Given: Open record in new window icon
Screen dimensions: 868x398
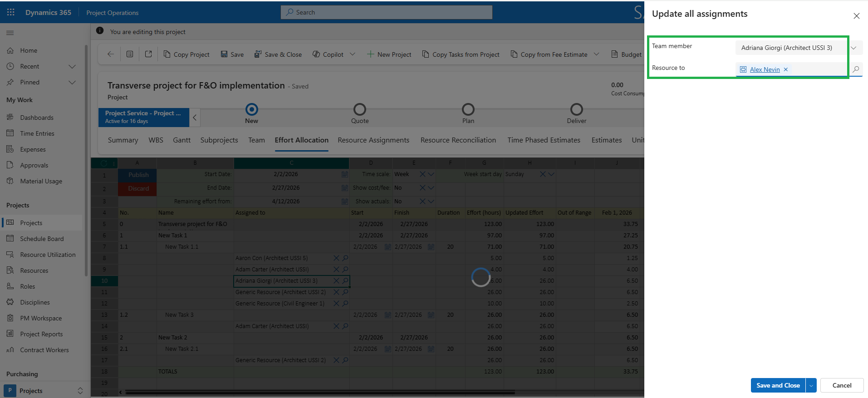Looking at the screenshot, I should click(x=148, y=54).
